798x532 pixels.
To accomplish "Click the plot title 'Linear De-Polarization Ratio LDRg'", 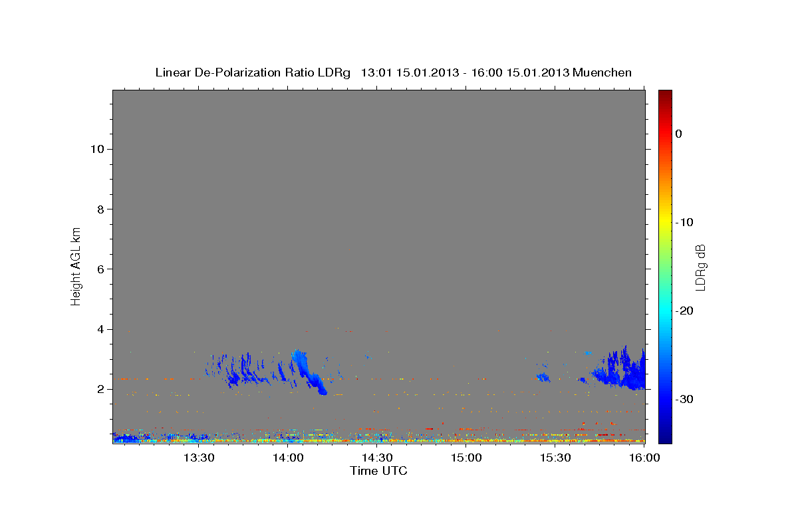I will [252, 72].
